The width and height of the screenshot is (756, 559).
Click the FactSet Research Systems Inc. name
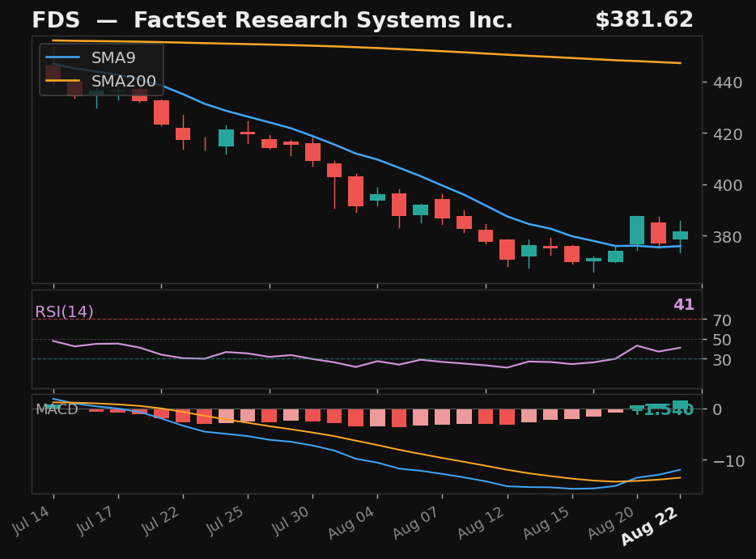pyautogui.click(x=323, y=20)
